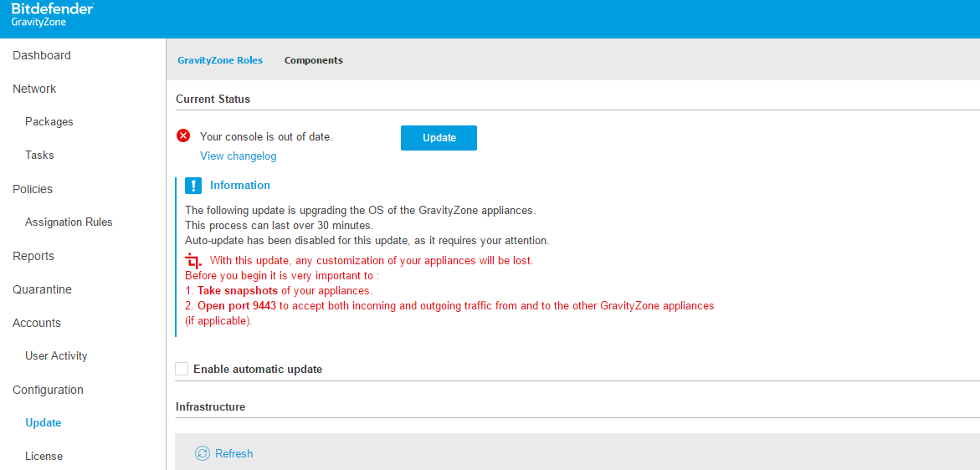Click the Bitdefender GravityZone logo
The height and width of the screenshot is (470, 980).
click(52, 15)
